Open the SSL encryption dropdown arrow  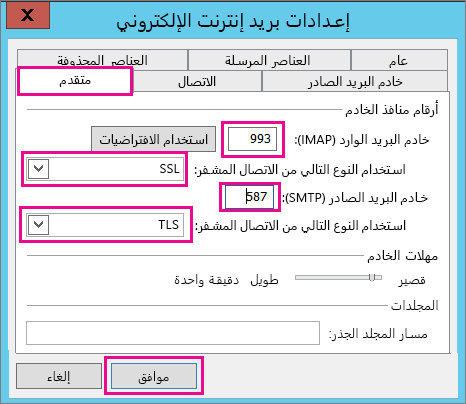(39, 169)
